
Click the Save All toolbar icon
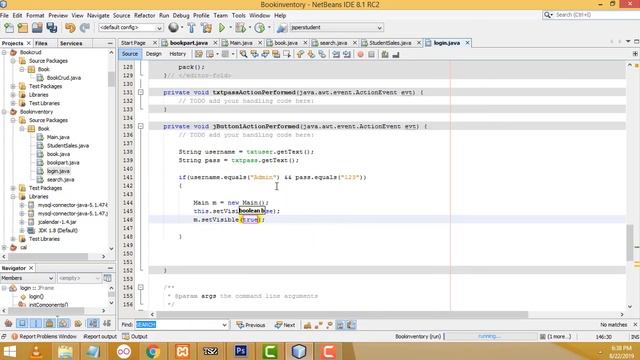tap(52, 27)
